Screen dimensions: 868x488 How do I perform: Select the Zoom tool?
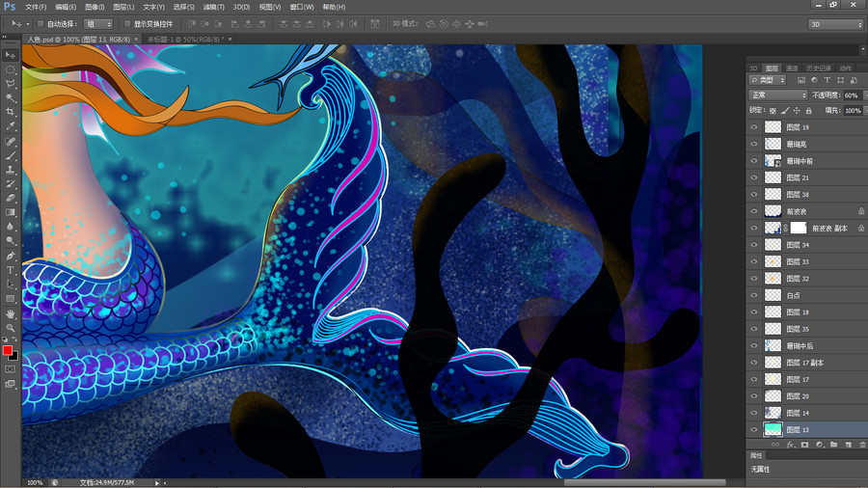coord(10,328)
